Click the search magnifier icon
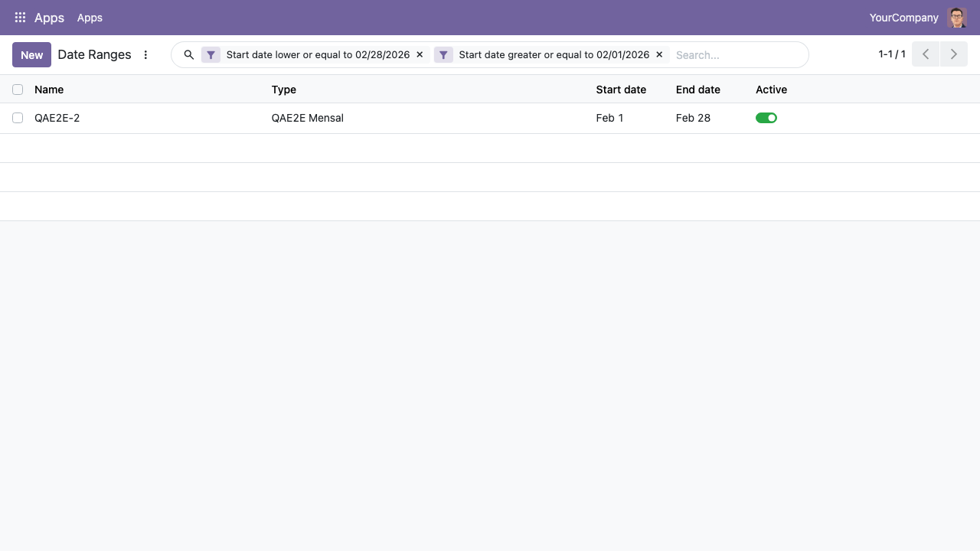The height and width of the screenshot is (551, 980). click(189, 55)
